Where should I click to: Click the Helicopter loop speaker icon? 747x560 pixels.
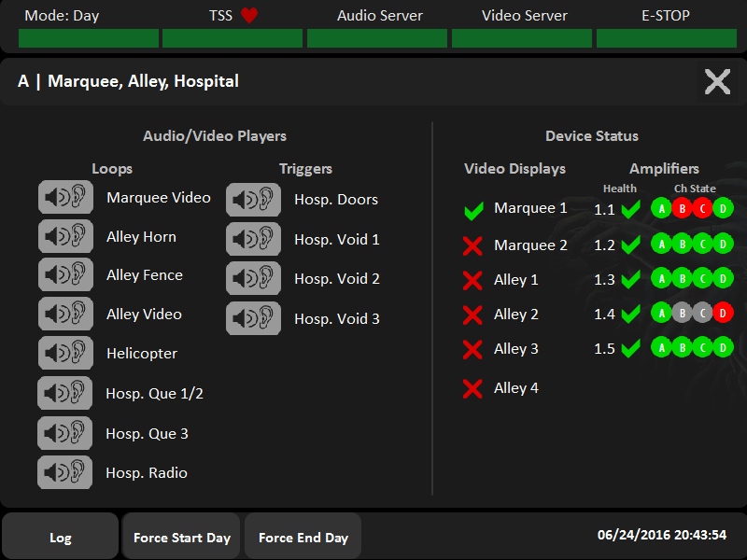point(65,354)
